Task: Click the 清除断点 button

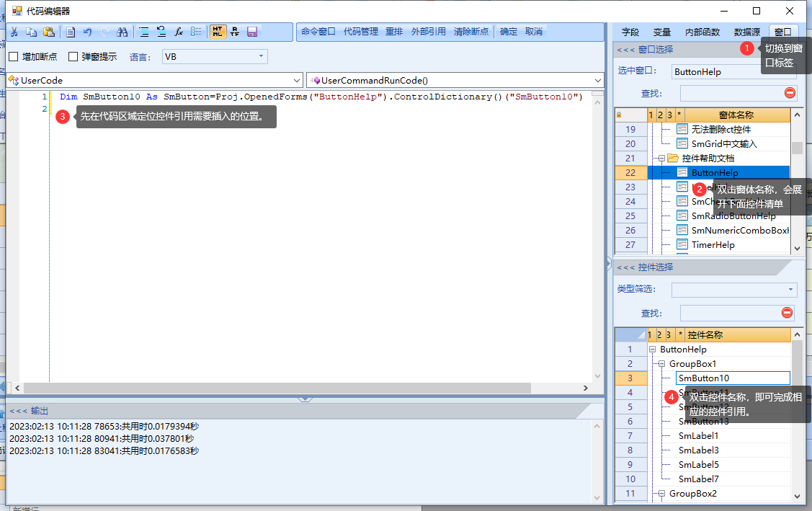Action: pos(470,32)
